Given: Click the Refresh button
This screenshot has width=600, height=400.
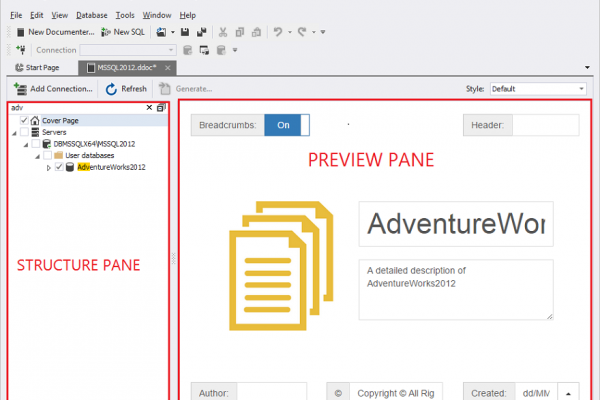Looking at the screenshot, I should tap(126, 89).
